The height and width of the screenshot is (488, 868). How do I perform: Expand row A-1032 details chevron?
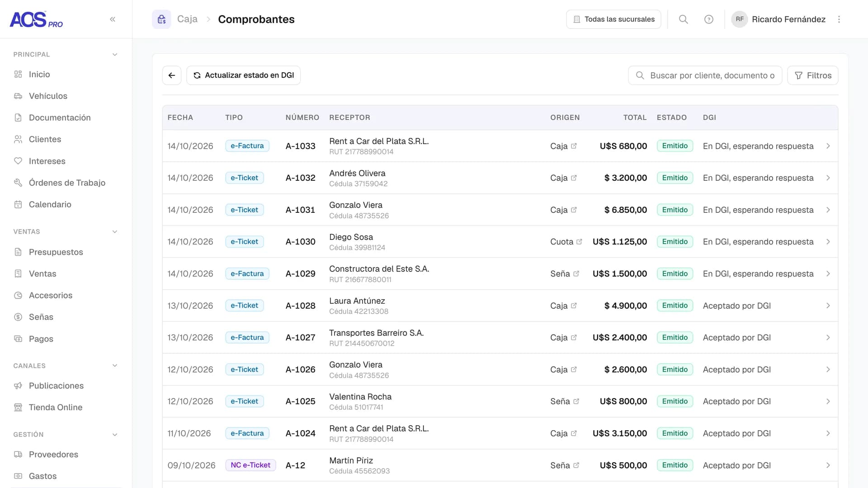[x=828, y=178]
